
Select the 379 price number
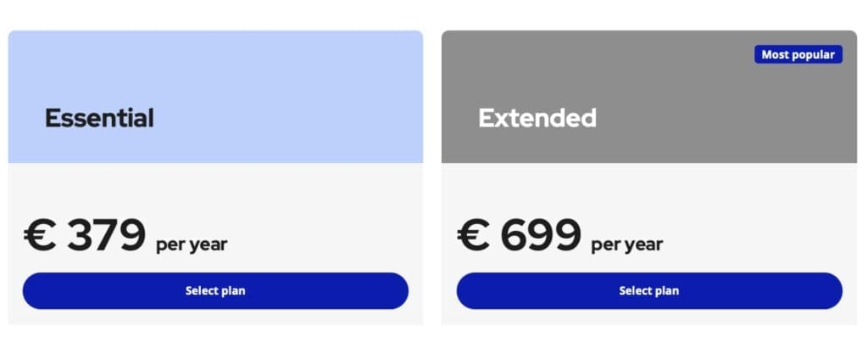click(x=107, y=235)
